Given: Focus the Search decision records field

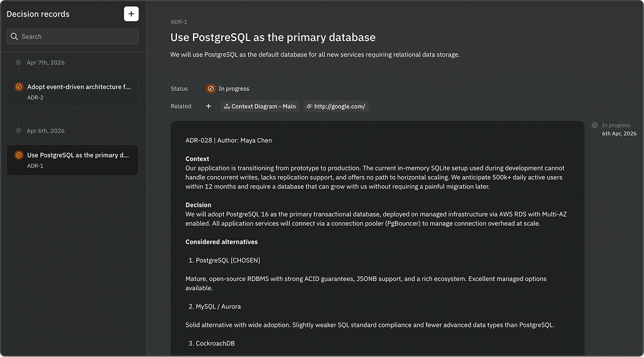Looking at the screenshot, I should [73, 37].
